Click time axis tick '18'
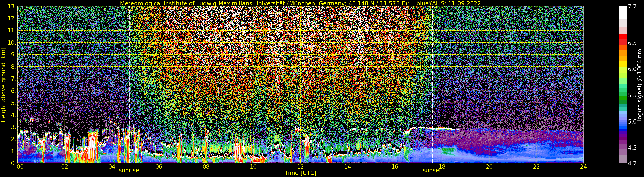 tap(442, 167)
